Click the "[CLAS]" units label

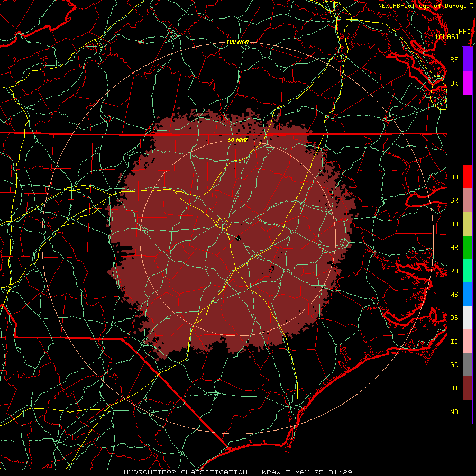pos(447,36)
